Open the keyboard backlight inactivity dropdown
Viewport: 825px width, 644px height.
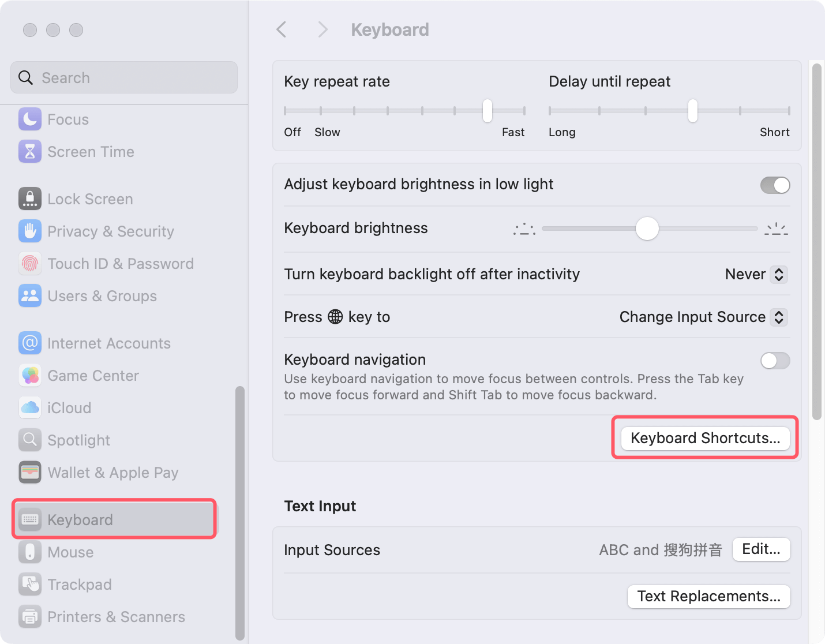[x=778, y=274]
